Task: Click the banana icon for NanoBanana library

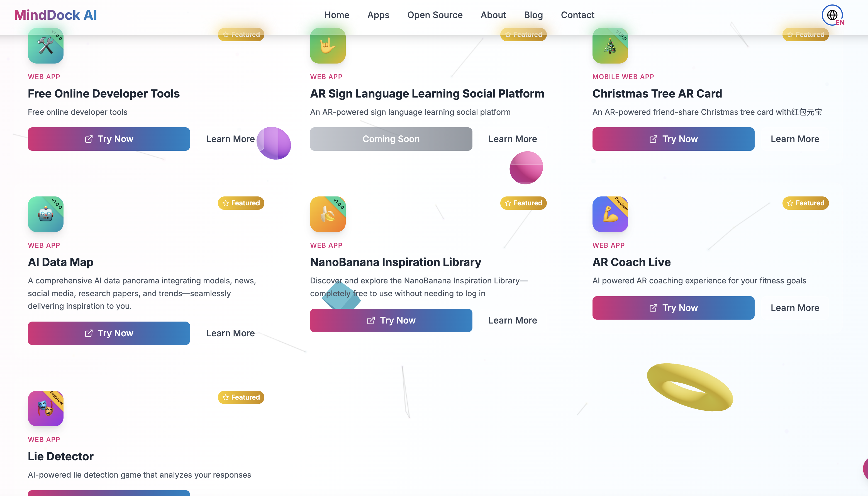Action: click(x=328, y=214)
